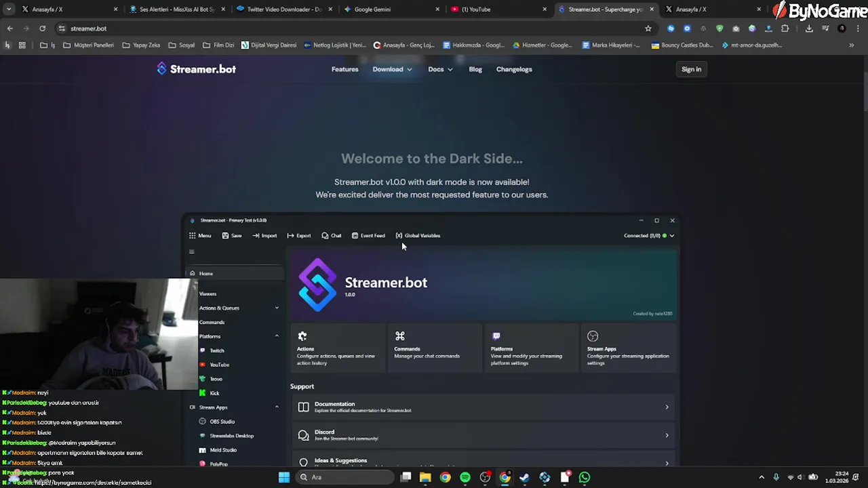Show hidden bookmarks with the overflow chevron

[x=851, y=45]
